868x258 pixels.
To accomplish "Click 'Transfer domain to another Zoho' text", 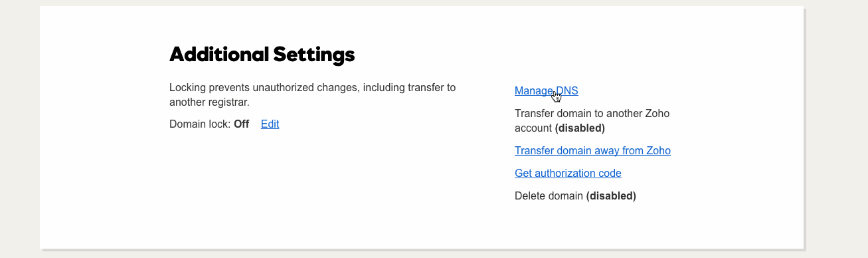I will [592, 113].
